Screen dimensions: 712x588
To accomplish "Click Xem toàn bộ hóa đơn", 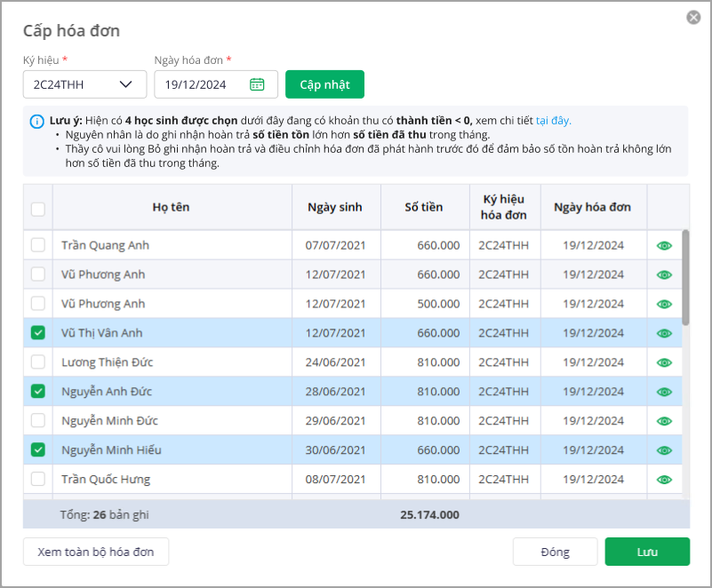I will [96, 552].
